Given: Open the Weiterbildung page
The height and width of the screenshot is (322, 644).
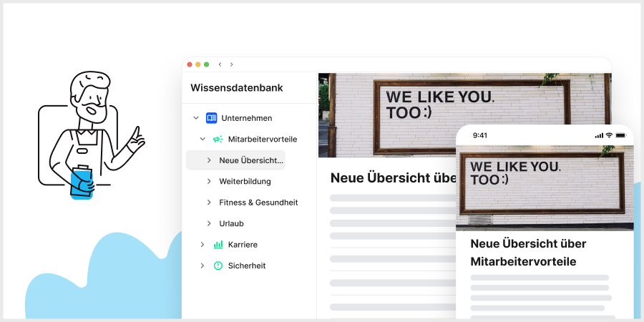Looking at the screenshot, I should pyautogui.click(x=245, y=182).
